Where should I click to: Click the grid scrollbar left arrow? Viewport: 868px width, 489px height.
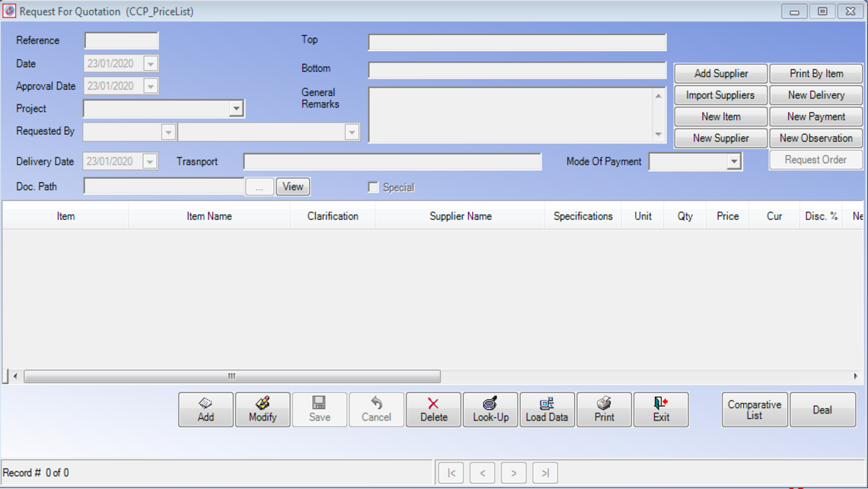pyautogui.click(x=15, y=376)
